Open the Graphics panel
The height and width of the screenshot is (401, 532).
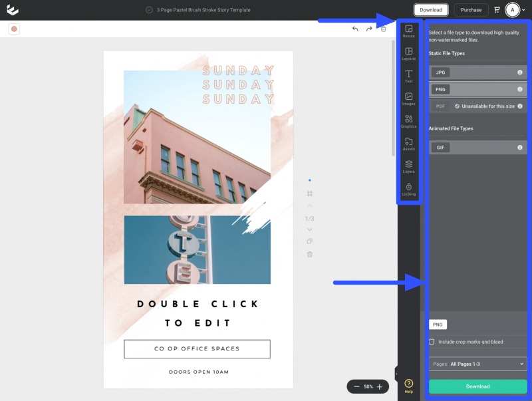408,121
